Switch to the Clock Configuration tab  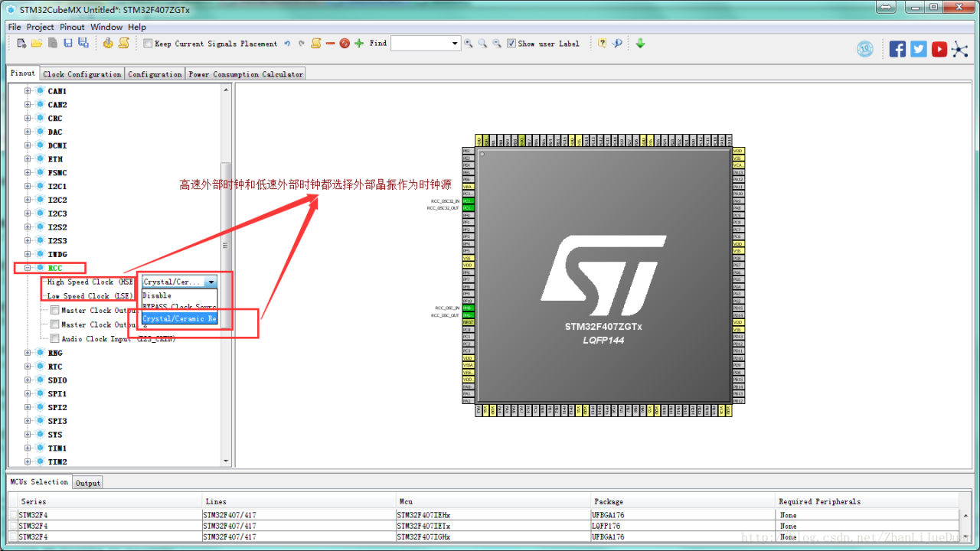click(x=82, y=74)
